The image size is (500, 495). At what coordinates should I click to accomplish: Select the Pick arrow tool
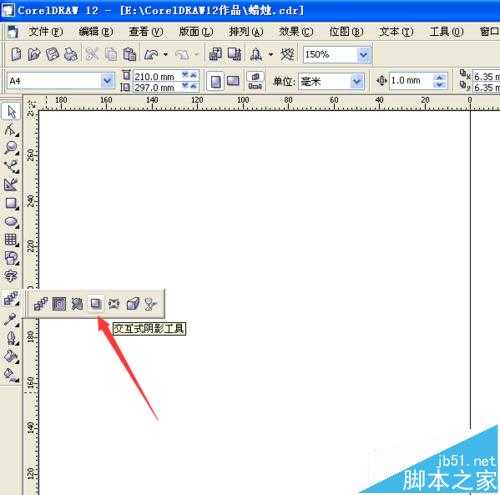(x=11, y=111)
